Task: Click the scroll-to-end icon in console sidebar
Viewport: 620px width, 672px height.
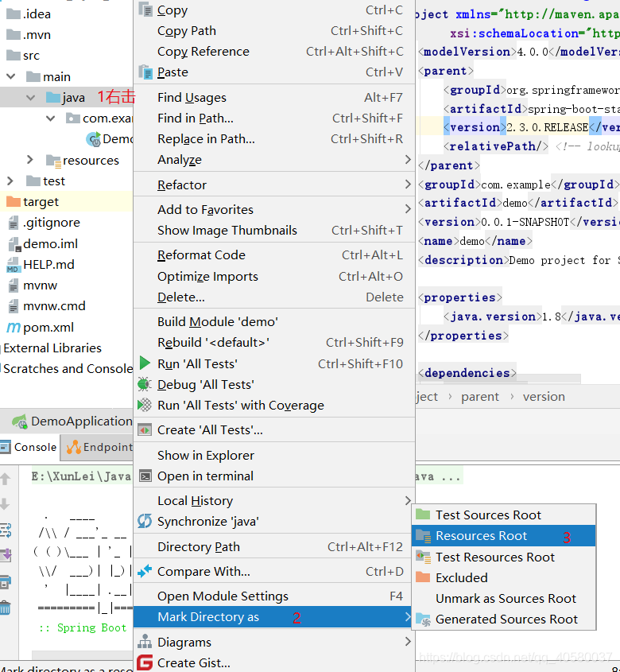Action: tap(5, 555)
